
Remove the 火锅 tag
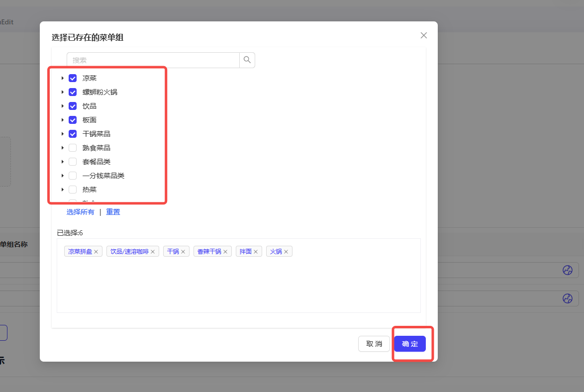coord(286,252)
